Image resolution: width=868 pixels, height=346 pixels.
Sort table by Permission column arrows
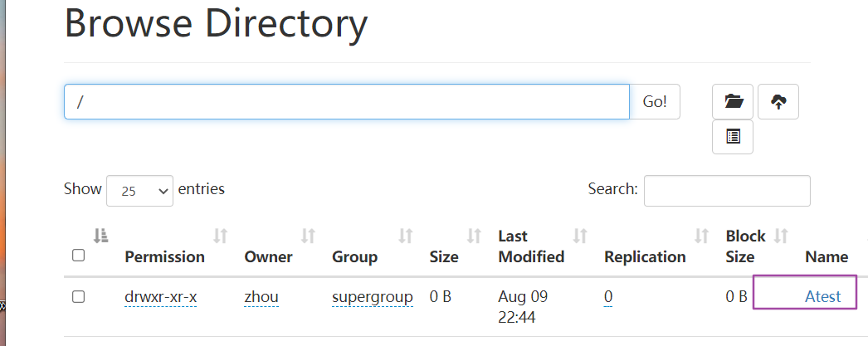(x=220, y=236)
